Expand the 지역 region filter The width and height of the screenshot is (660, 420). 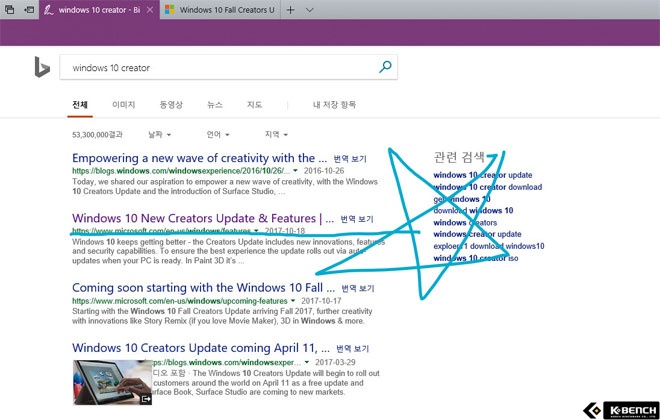point(276,135)
